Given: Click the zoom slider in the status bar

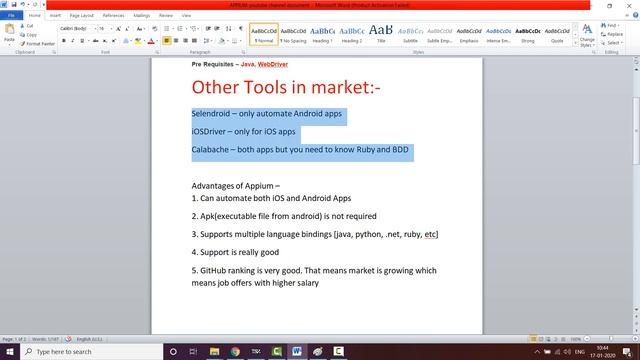Looking at the screenshot, I should (x=611, y=339).
